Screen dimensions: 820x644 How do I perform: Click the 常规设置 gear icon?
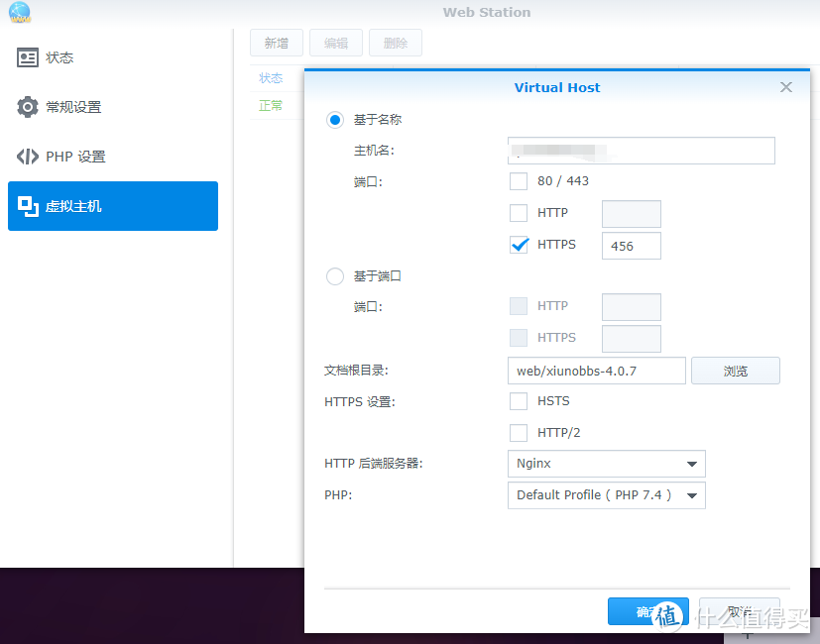28,107
